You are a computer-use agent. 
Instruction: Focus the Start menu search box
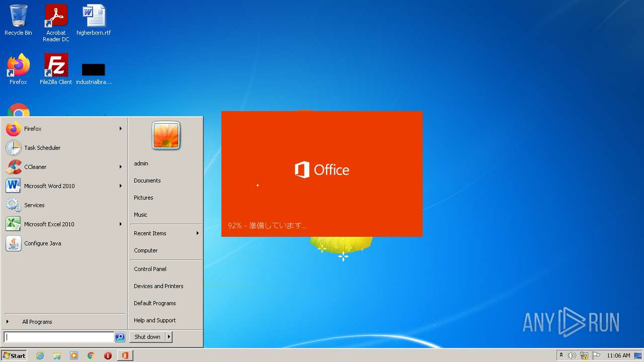(59, 337)
